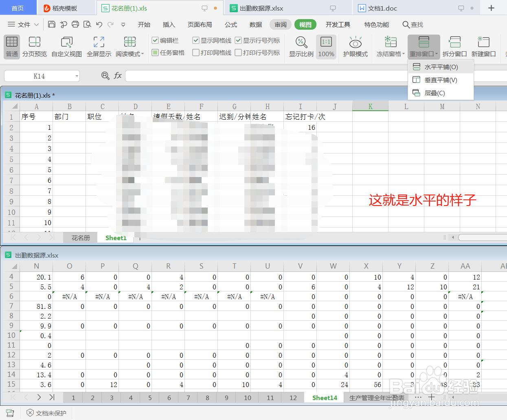507x420 pixels.
Task: Switch to the 开发工具 ribbon tab
Action: [338, 24]
